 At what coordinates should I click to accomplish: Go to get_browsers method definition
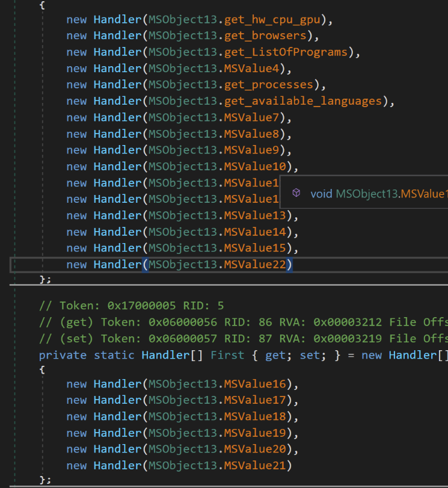pyautogui.click(x=265, y=36)
